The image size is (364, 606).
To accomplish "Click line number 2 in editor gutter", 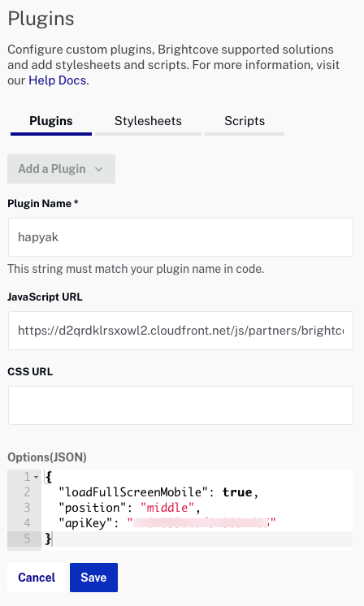I will click(27, 492).
